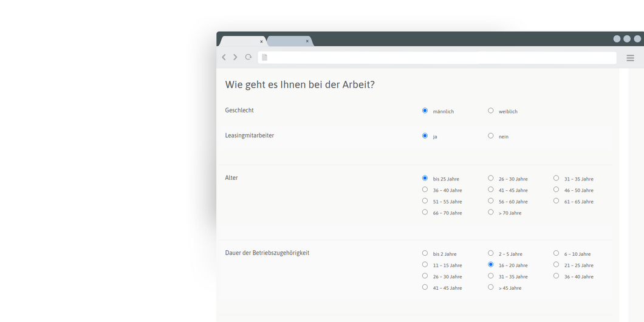Image resolution: width=644 pixels, height=322 pixels.
Task: Click the 'Leasingmitarbeiter' question label
Action: [x=249, y=135]
